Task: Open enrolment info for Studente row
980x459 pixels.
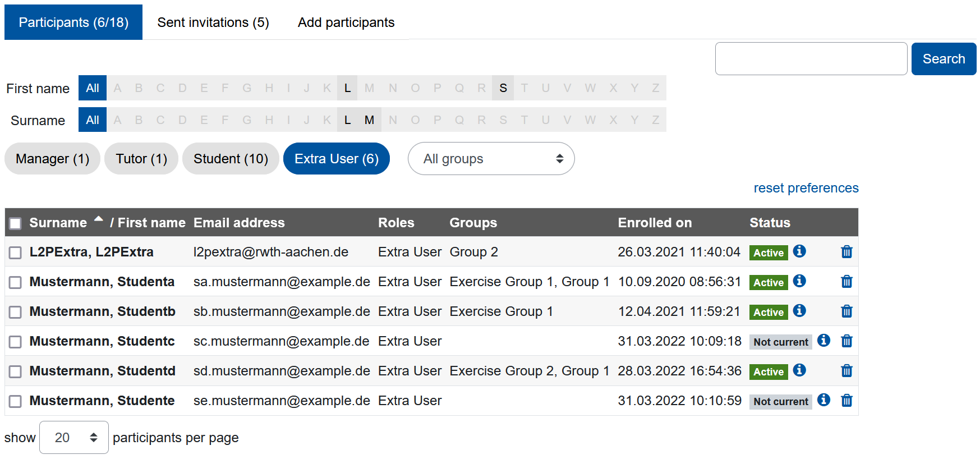Action: point(823,400)
